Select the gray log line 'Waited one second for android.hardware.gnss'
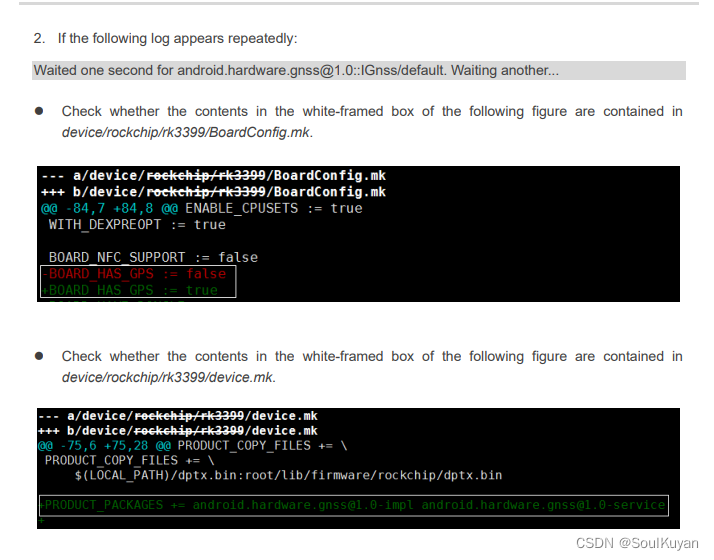 [359, 71]
